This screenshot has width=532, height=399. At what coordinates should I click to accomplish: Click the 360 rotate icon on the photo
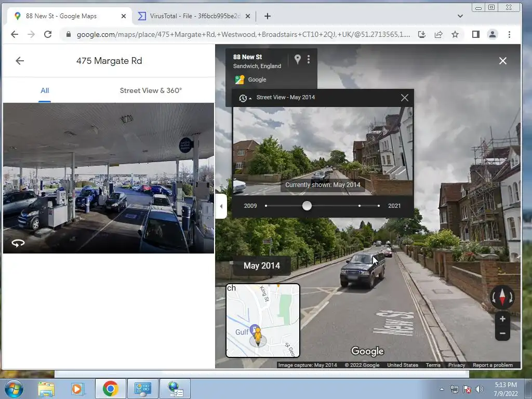[x=18, y=243]
